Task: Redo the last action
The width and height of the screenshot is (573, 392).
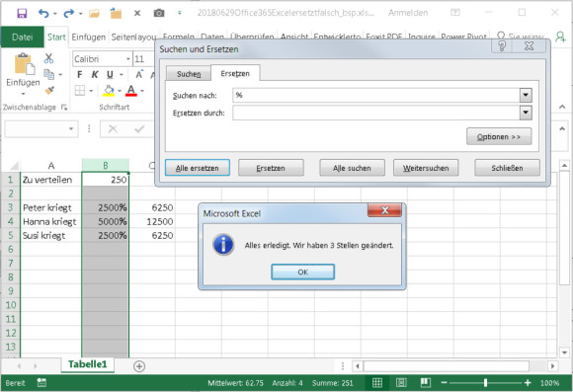Action: click(x=68, y=14)
